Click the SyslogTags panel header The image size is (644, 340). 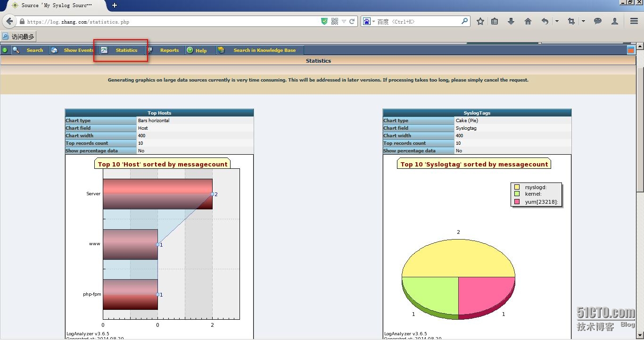click(x=477, y=113)
